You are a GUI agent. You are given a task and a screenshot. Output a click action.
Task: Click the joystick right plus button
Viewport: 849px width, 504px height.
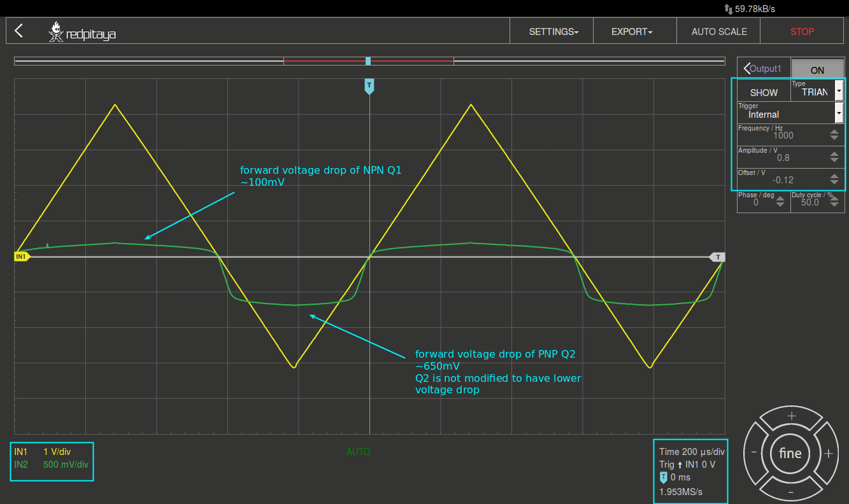click(x=828, y=453)
